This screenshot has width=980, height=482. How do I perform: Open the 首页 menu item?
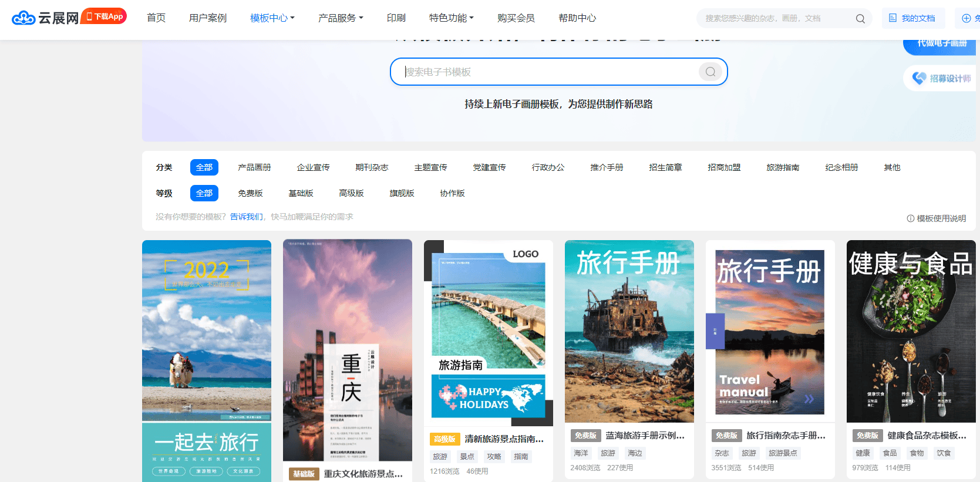(156, 18)
